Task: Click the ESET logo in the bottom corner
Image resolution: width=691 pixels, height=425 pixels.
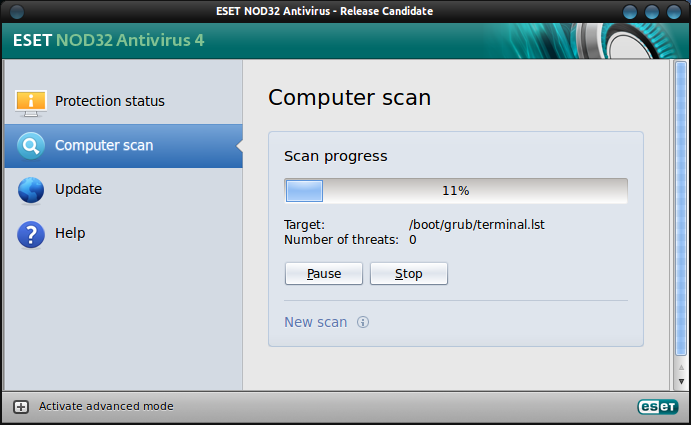Action: (658, 406)
